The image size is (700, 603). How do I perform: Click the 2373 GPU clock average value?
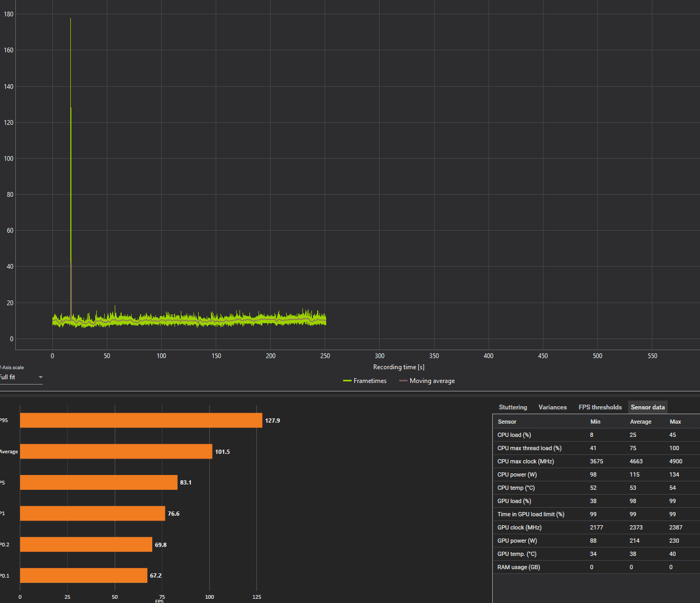point(636,527)
